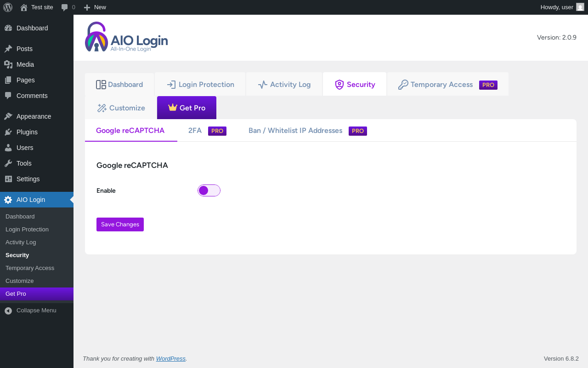Click the Comments speech bubble icon in sidebar
The image size is (588, 368).
8,96
